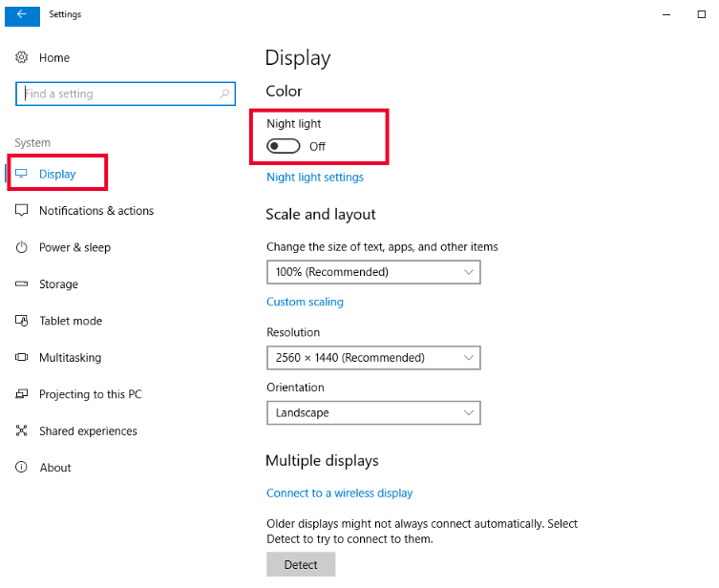
Task: Open Night light settings link
Action: click(315, 178)
